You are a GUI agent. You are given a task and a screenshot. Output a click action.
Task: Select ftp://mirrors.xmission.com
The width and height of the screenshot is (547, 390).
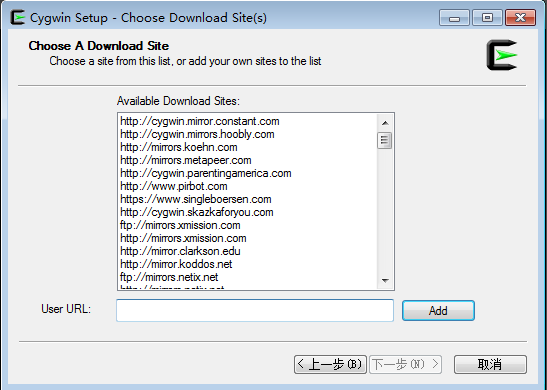coord(180,225)
